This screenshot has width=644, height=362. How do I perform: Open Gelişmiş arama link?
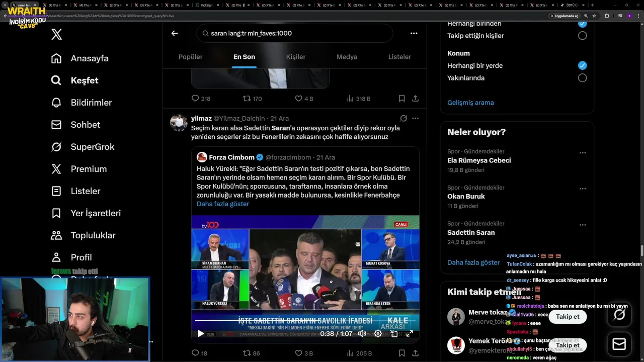coord(470,103)
